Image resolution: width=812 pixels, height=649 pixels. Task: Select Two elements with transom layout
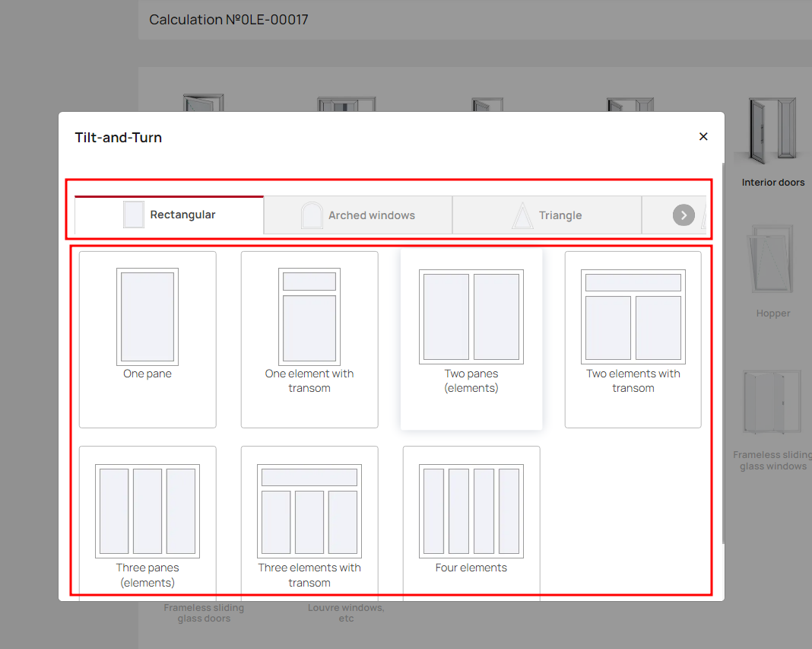pyautogui.click(x=633, y=339)
